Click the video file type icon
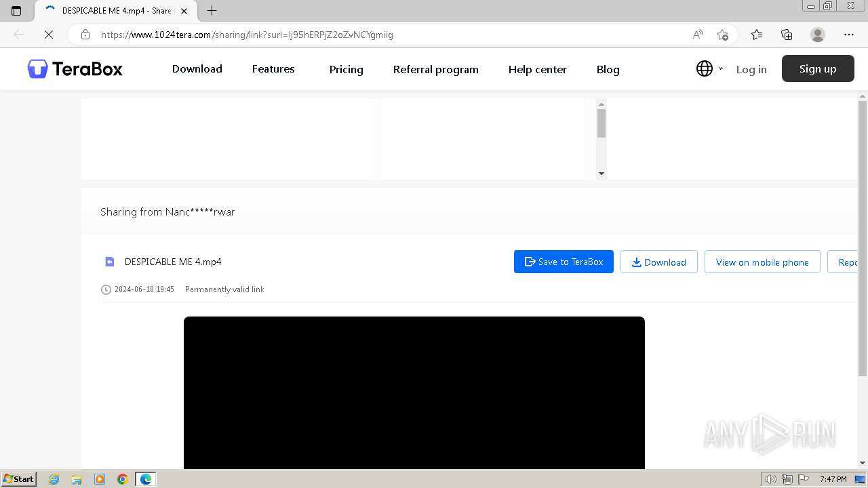The height and width of the screenshot is (488, 868). 110,262
